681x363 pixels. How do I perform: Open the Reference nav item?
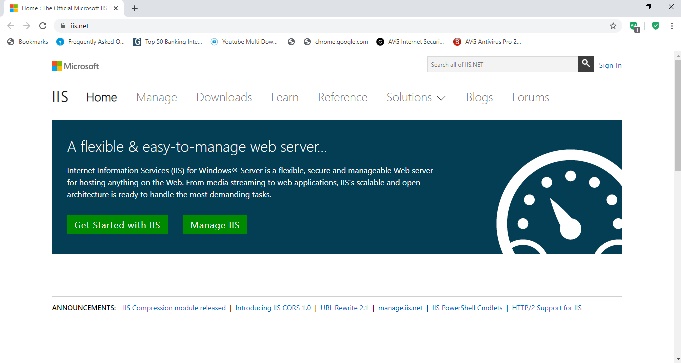[343, 97]
